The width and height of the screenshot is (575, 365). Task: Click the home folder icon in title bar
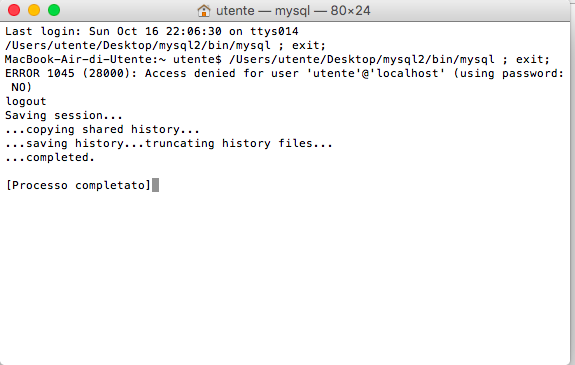pos(204,11)
